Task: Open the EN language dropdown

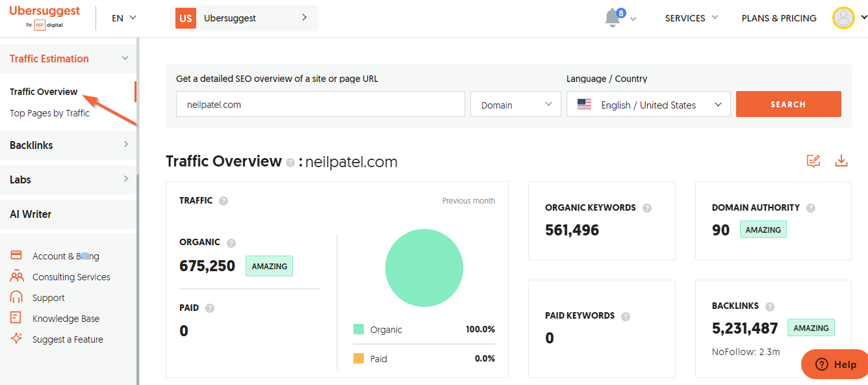Action: [x=124, y=18]
